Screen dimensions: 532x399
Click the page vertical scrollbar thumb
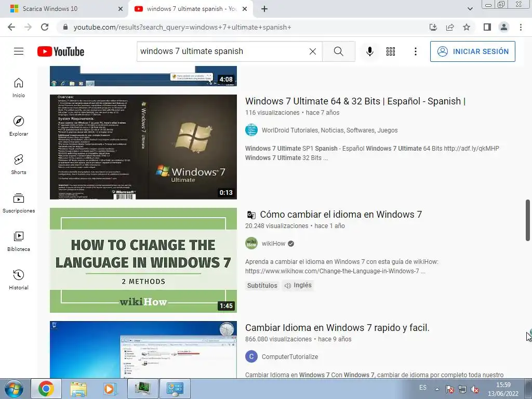pyautogui.click(x=528, y=220)
